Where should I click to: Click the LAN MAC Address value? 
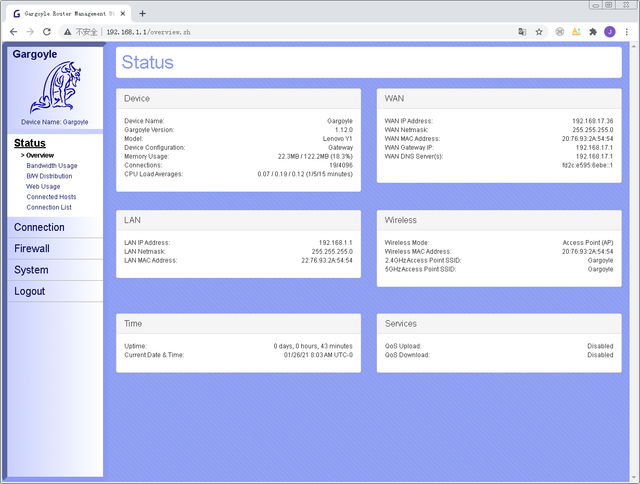pyautogui.click(x=327, y=260)
